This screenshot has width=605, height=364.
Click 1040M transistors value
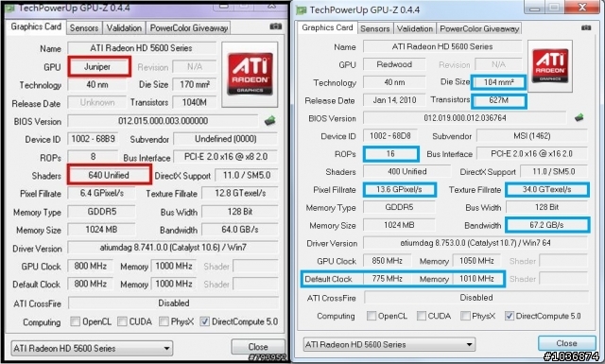click(x=195, y=102)
